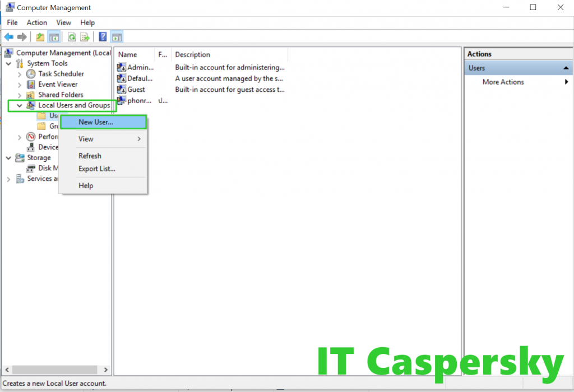
Task: Click the Event Viewer icon in tree
Action: click(31, 85)
